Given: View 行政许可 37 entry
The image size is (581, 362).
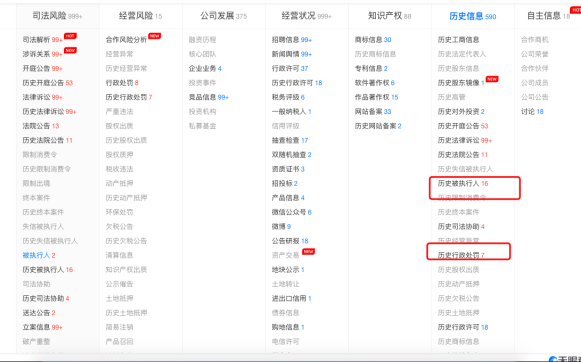Looking at the screenshot, I should tap(290, 69).
